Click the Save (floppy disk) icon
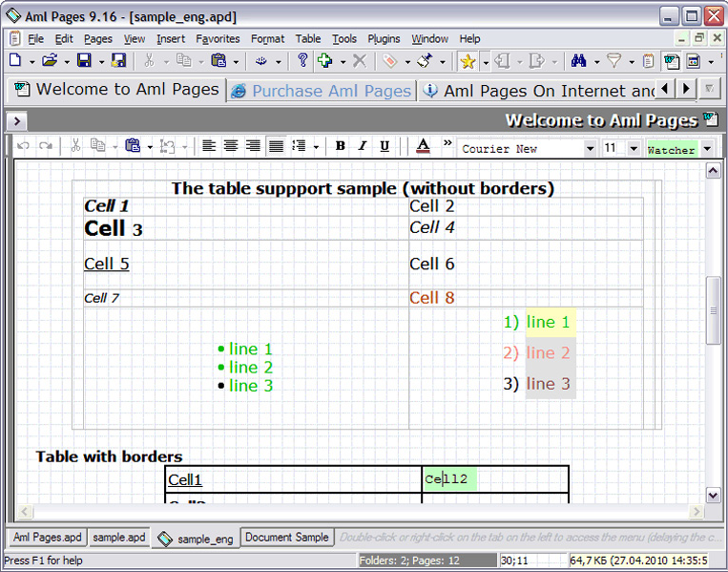Screen dimensions: 728x572 click(x=84, y=61)
